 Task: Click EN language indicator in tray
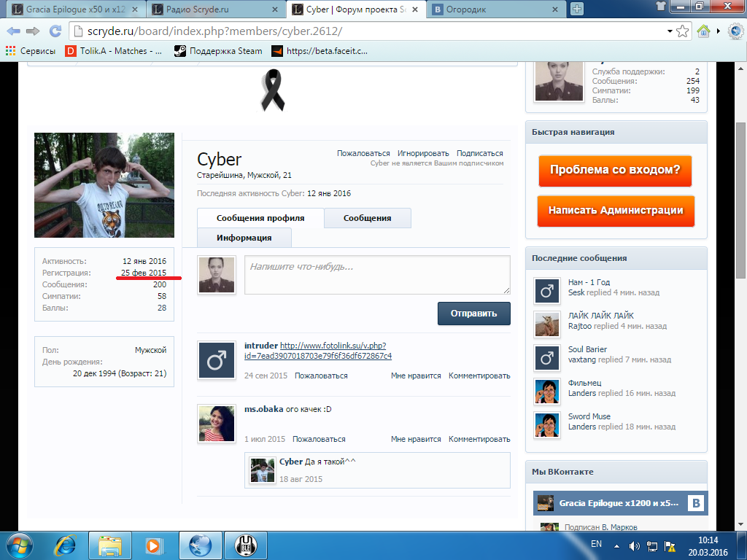coord(596,544)
